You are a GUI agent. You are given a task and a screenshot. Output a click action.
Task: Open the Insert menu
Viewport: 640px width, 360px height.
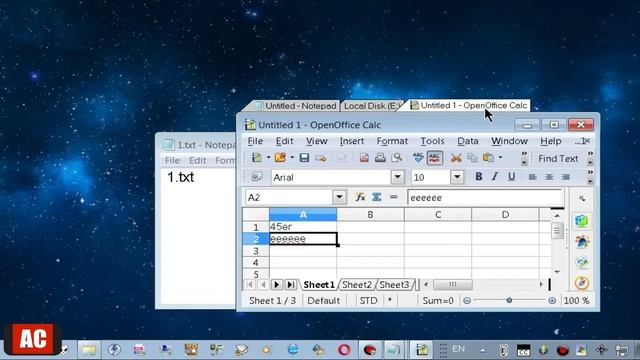coord(351,141)
